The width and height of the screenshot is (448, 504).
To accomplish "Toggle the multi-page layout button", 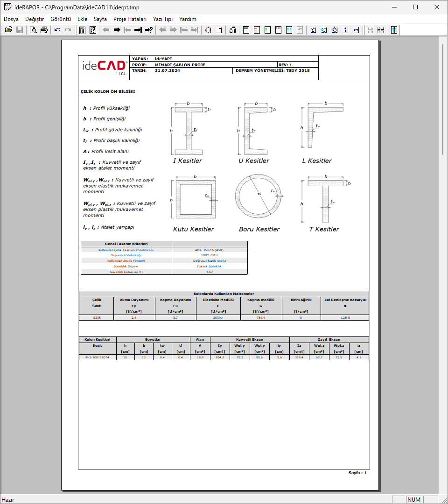I will pyautogui.click(x=381, y=30).
